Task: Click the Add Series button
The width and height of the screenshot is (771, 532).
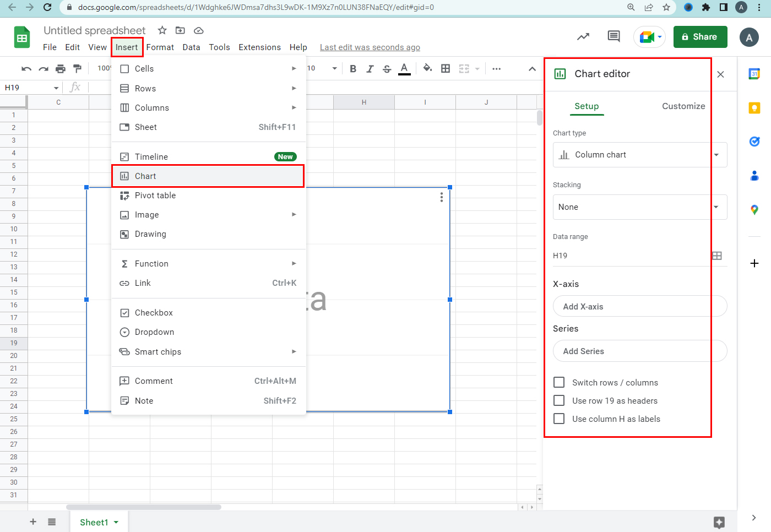Action: click(x=640, y=351)
